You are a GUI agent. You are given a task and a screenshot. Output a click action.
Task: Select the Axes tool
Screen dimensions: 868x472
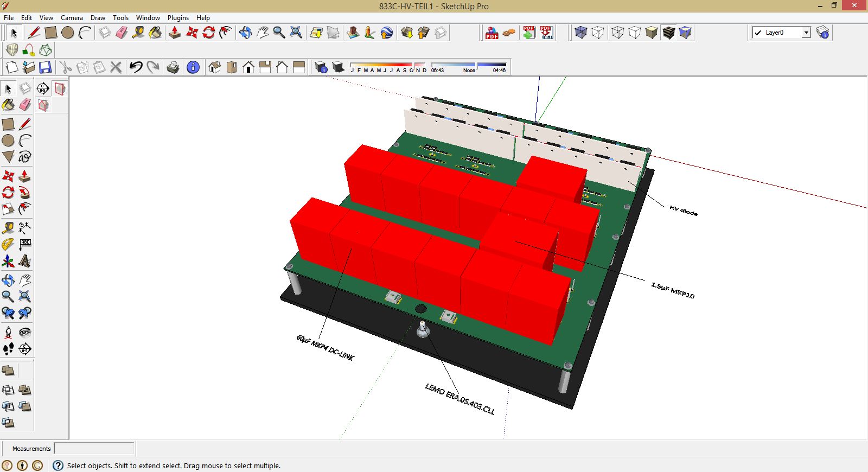click(x=8, y=261)
